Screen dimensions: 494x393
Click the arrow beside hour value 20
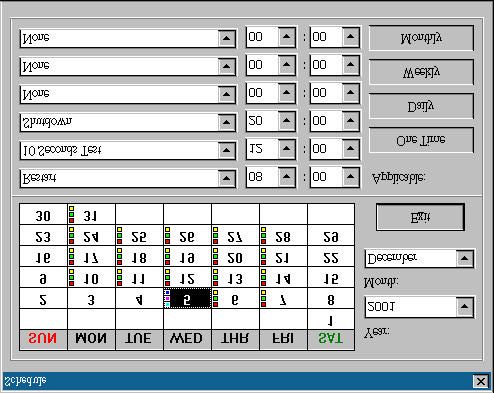(x=286, y=121)
